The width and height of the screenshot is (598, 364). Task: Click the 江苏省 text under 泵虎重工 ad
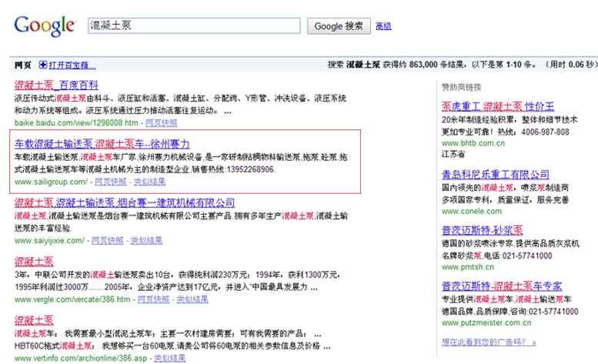click(x=453, y=154)
